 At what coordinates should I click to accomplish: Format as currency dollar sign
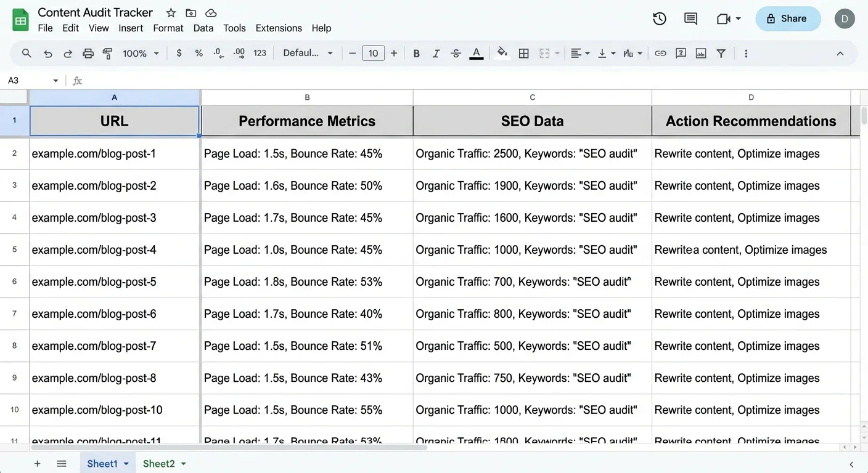click(179, 54)
